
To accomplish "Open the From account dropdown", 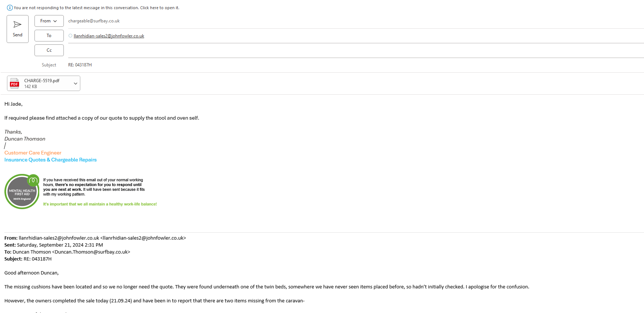I will point(49,21).
